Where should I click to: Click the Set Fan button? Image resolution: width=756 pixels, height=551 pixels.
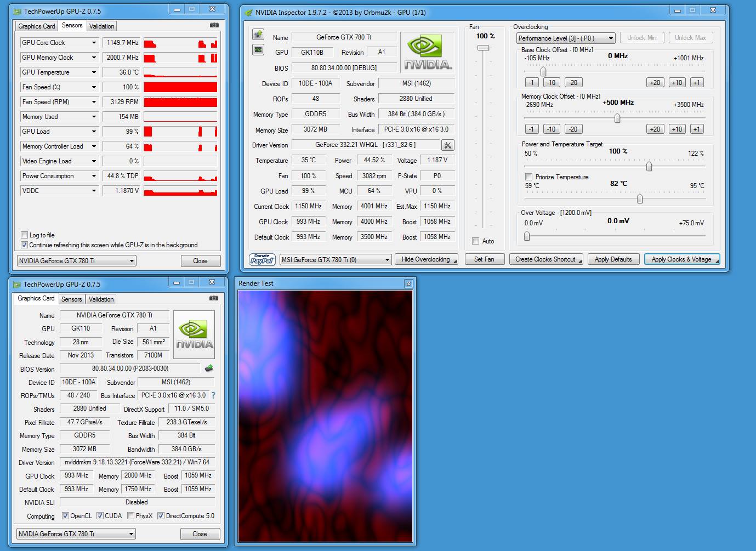tap(484, 260)
